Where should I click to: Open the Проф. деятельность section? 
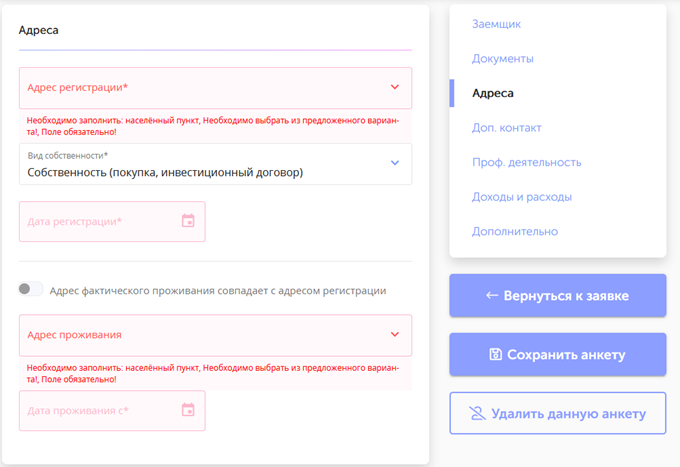(526, 162)
